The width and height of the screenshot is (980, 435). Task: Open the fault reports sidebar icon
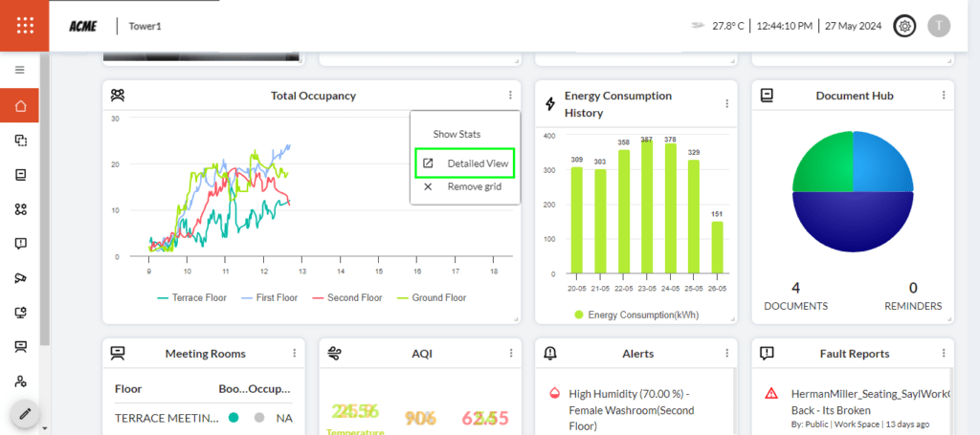(20, 244)
